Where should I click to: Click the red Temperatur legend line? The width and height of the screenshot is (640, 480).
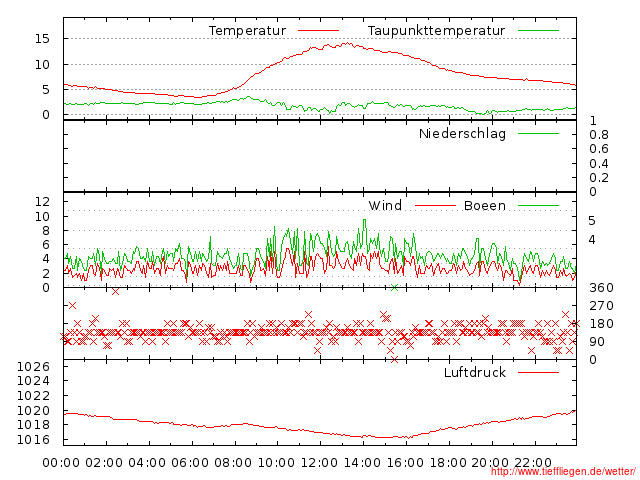[318, 31]
